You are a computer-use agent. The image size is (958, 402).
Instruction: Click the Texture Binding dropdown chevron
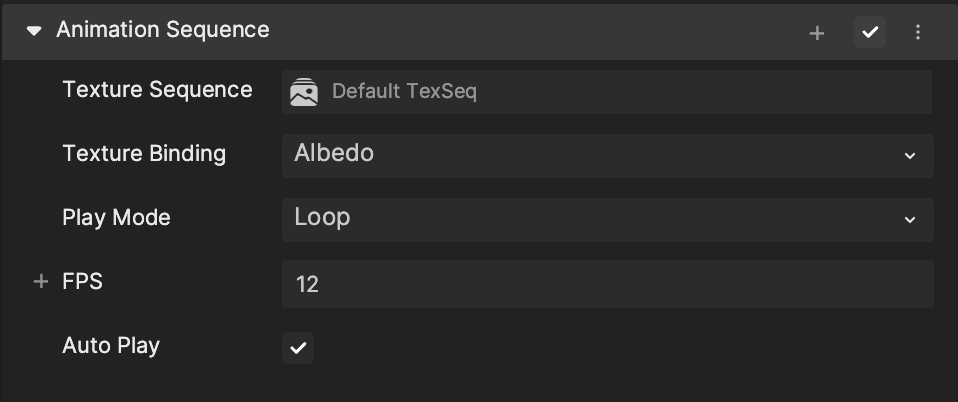tap(909, 156)
